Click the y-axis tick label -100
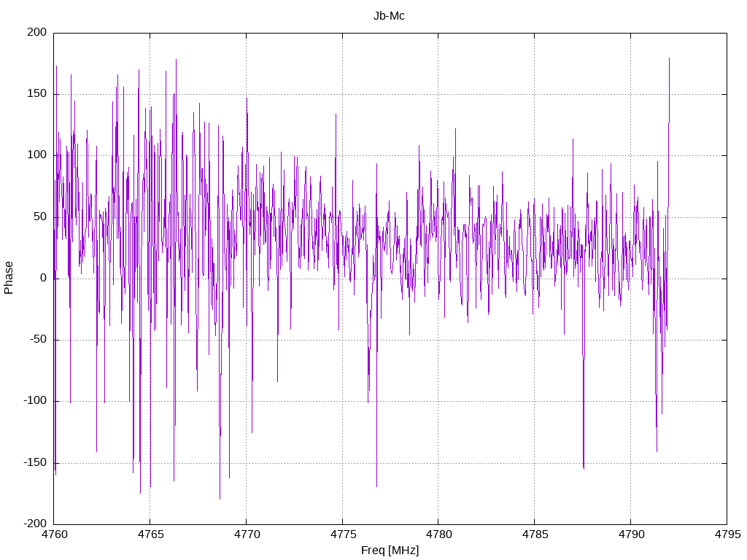Image resolution: width=747 pixels, height=560 pixels. click(35, 400)
